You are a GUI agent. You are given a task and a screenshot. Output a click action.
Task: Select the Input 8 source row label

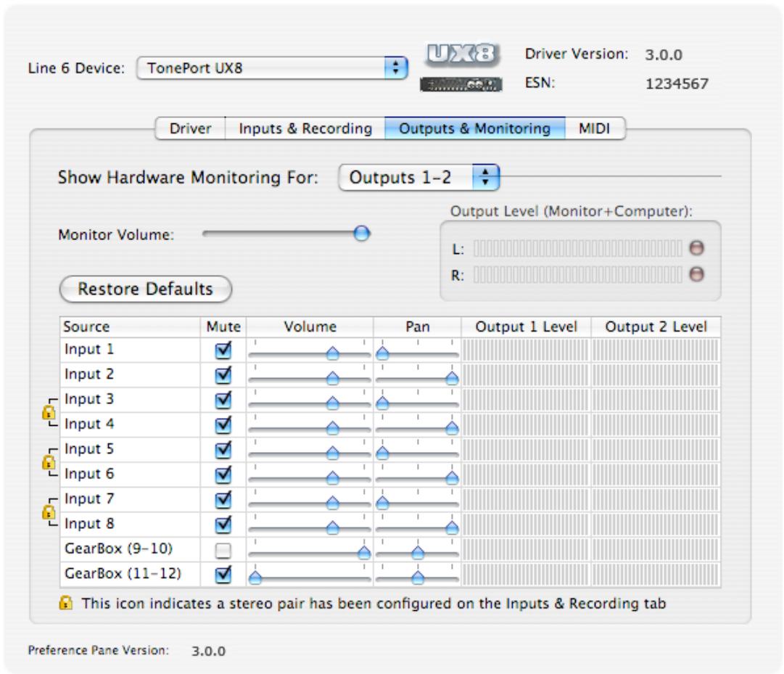pyautogui.click(x=89, y=524)
